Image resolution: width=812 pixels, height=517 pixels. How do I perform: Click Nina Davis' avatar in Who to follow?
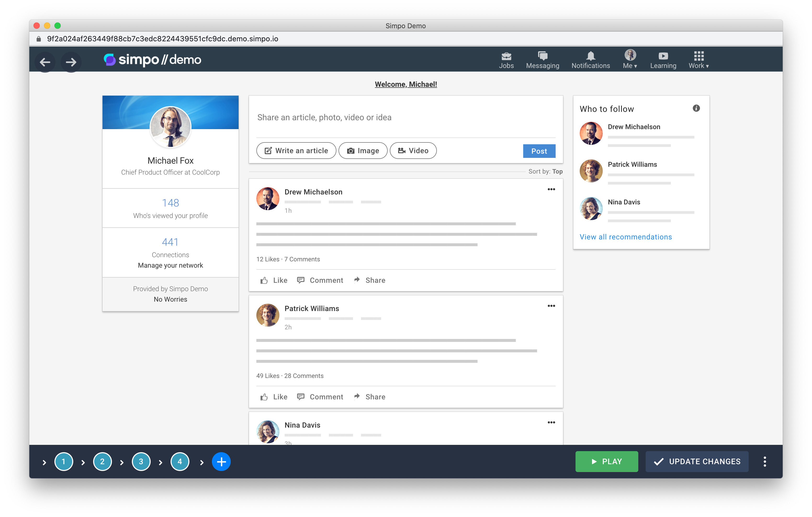(591, 209)
